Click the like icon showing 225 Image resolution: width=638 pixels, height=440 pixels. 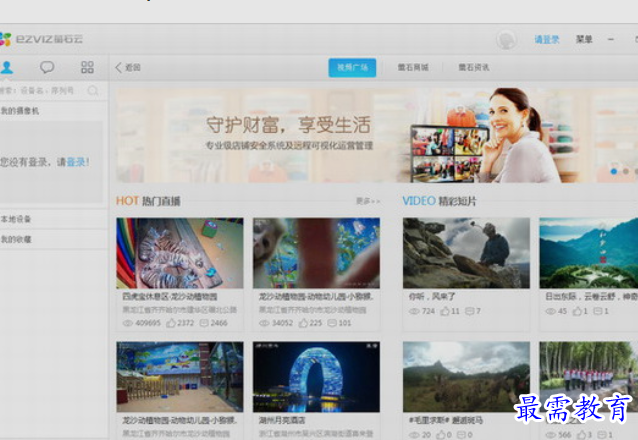pyautogui.click(x=303, y=323)
